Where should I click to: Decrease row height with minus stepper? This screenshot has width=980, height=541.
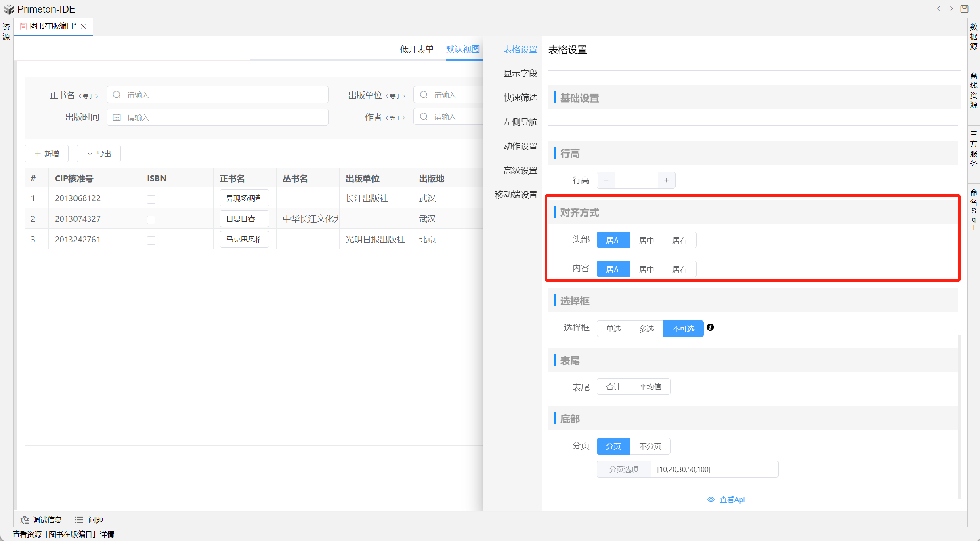pos(606,180)
